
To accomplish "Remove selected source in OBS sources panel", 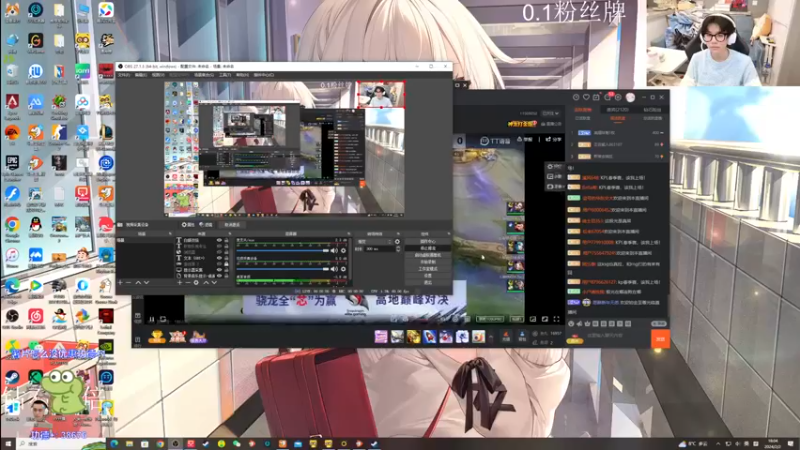I will [x=188, y=282].
